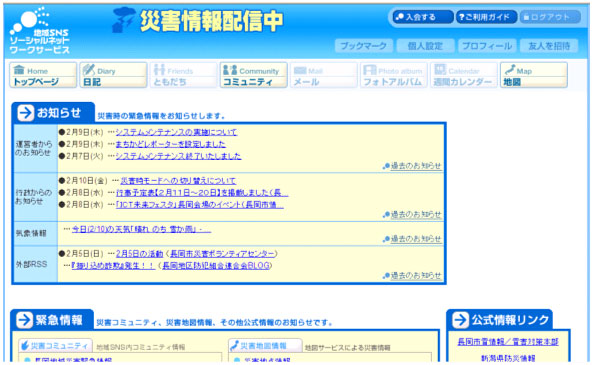Switch to the 災害地図情報 tab
The image size is (593, 365).
[265, 346]
